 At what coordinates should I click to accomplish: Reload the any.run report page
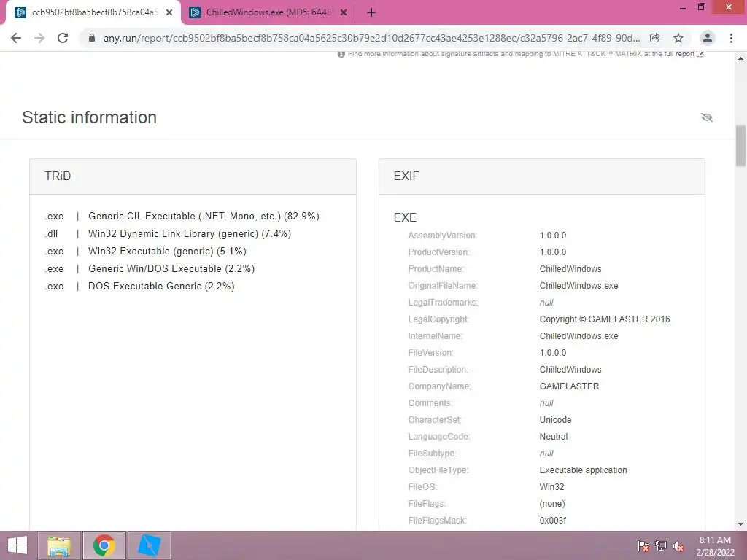(x=63, y=38)
